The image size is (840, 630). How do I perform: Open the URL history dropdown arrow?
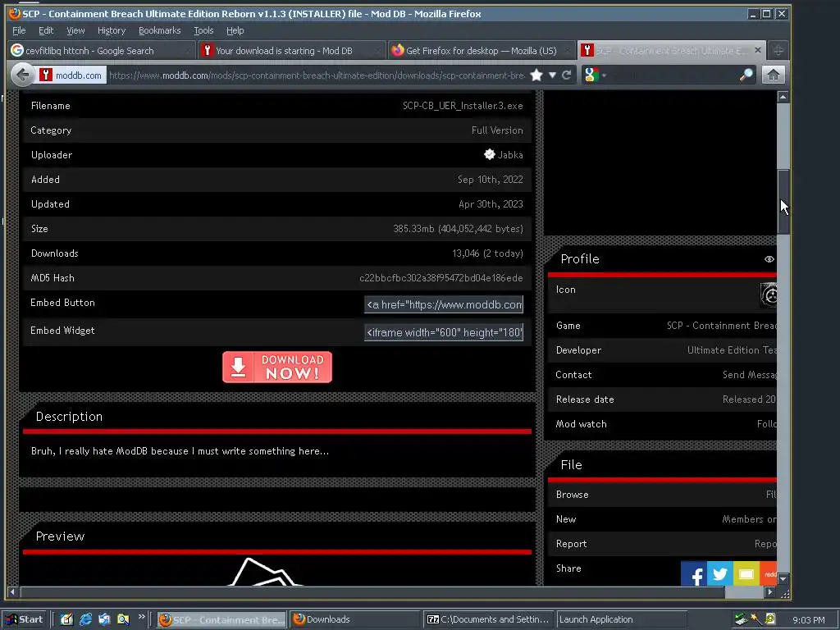point(552,75)
